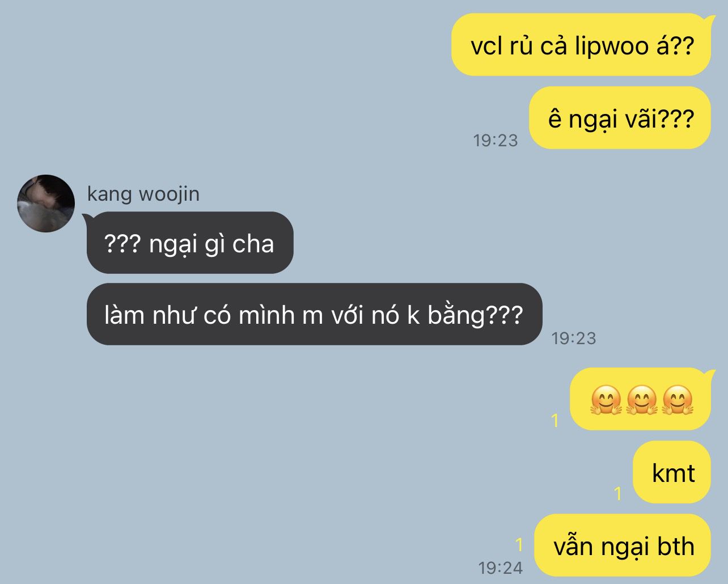Tap the last hugging face emoji
This screenshot has height=584, width=728.
(678, 400)
